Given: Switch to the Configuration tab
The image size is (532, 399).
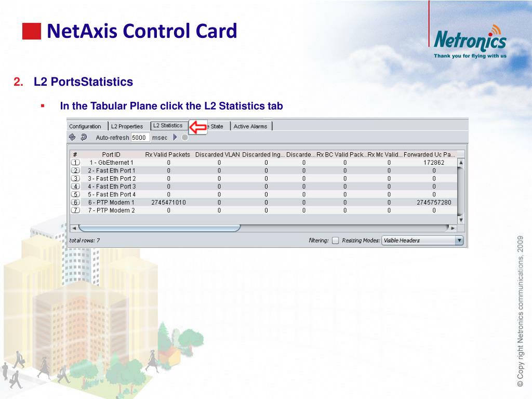Looking at the screenshot, I should 85,126.
